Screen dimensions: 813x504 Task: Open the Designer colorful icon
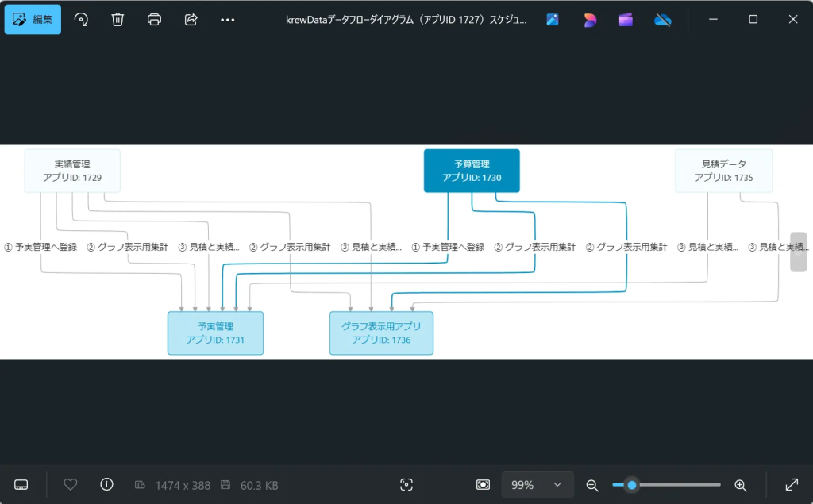590,20
